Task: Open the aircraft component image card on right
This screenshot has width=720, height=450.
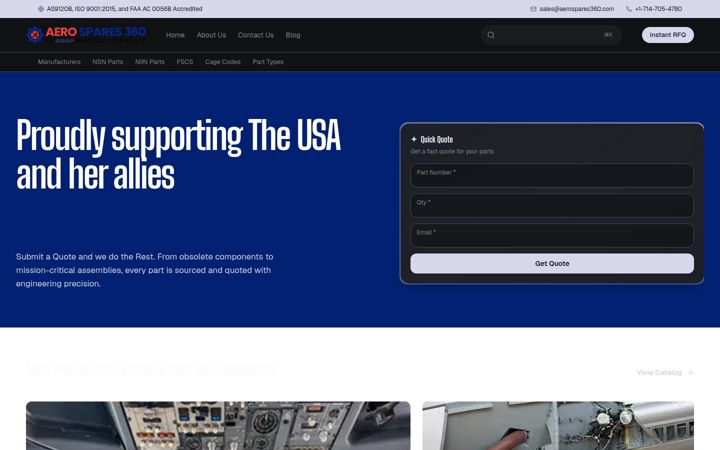Action: tap(558, 426)
